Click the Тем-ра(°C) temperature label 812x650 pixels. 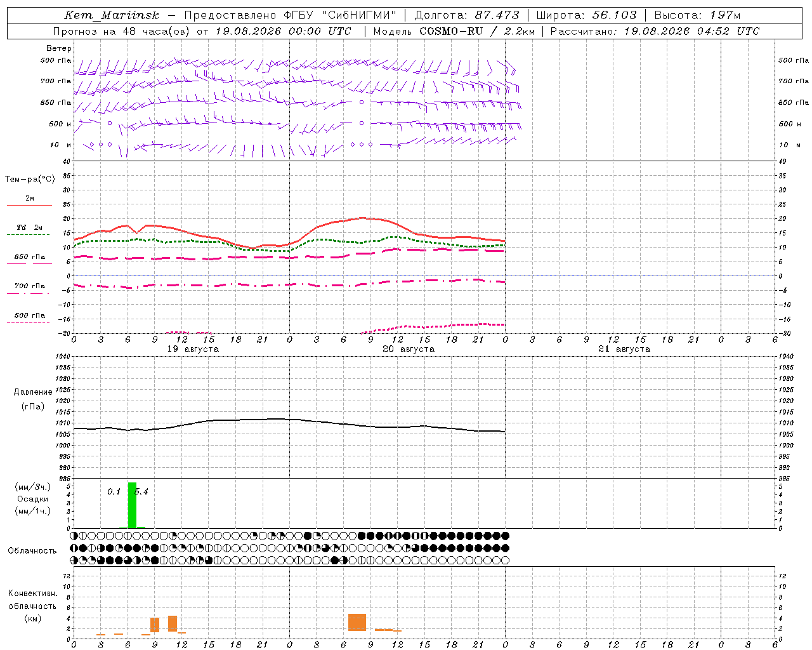click(30, 180)
